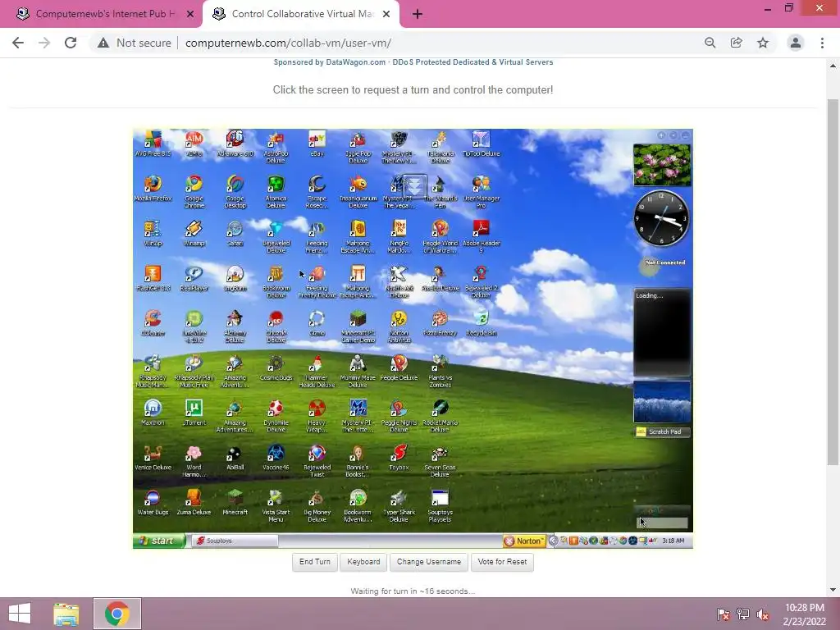Reload the current page
Screen dimensions: 840x630
[71, 43]
